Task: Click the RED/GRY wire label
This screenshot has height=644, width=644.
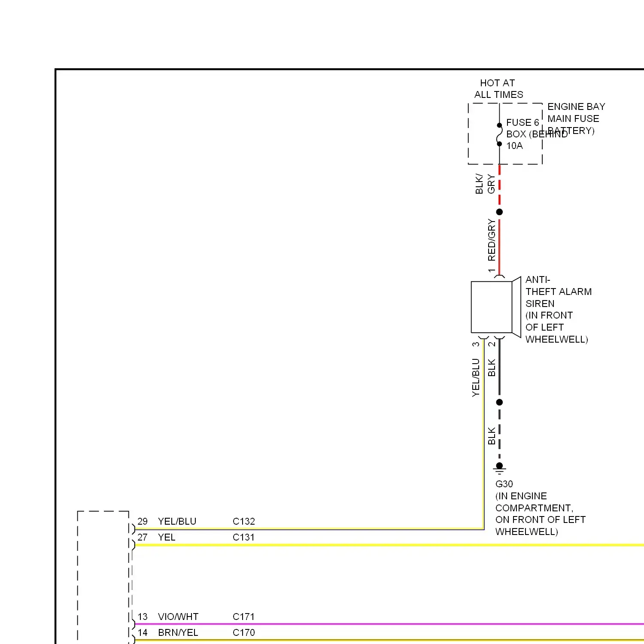Action: (492, 240)
